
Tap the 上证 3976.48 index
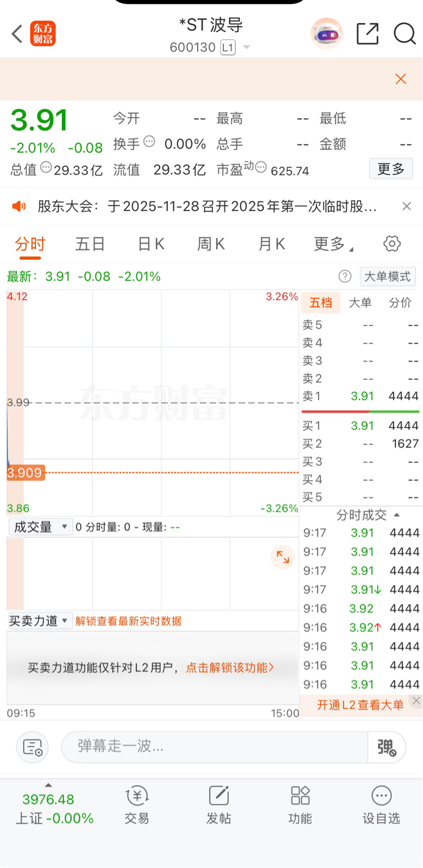(x=53, y=809)
